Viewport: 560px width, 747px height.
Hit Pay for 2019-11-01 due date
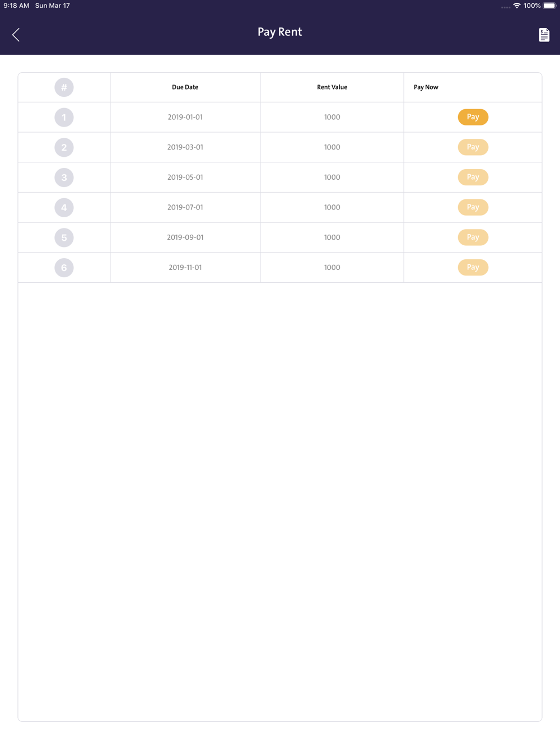pyautogui.click(x=473, y=267)
